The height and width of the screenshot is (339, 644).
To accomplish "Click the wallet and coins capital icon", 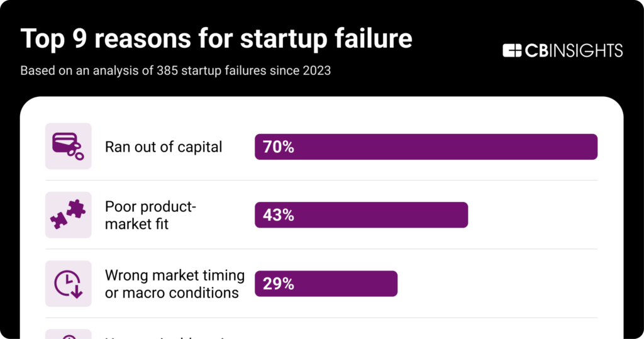I will click(x=68, y=146).
